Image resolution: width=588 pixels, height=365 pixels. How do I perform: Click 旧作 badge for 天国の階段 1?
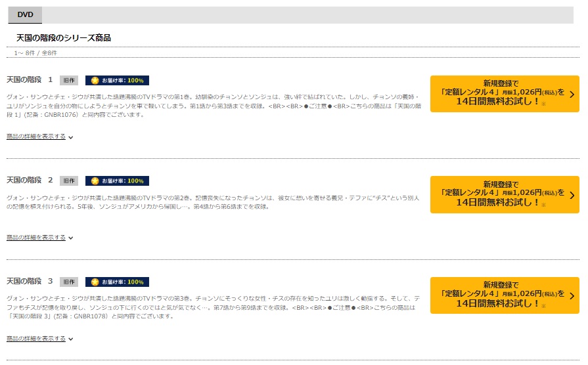69,80
